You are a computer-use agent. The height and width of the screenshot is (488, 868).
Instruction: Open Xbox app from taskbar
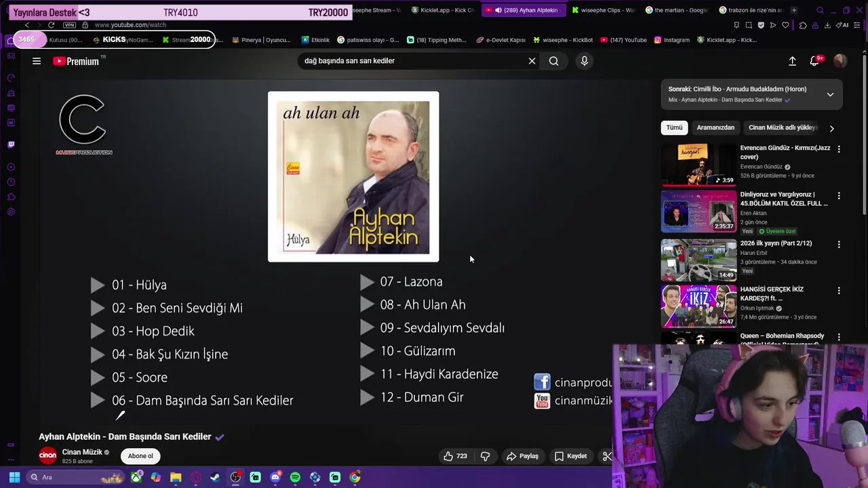tap(136, 477)
